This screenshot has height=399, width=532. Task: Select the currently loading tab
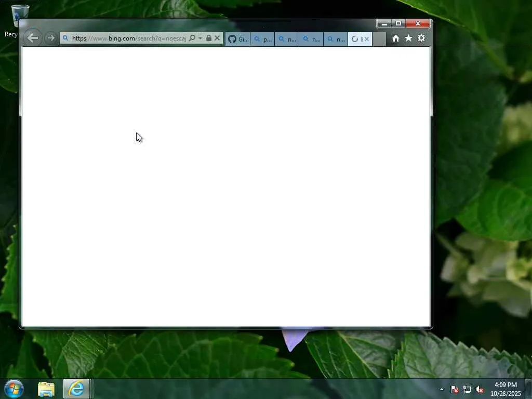click(x=357, y=39)
